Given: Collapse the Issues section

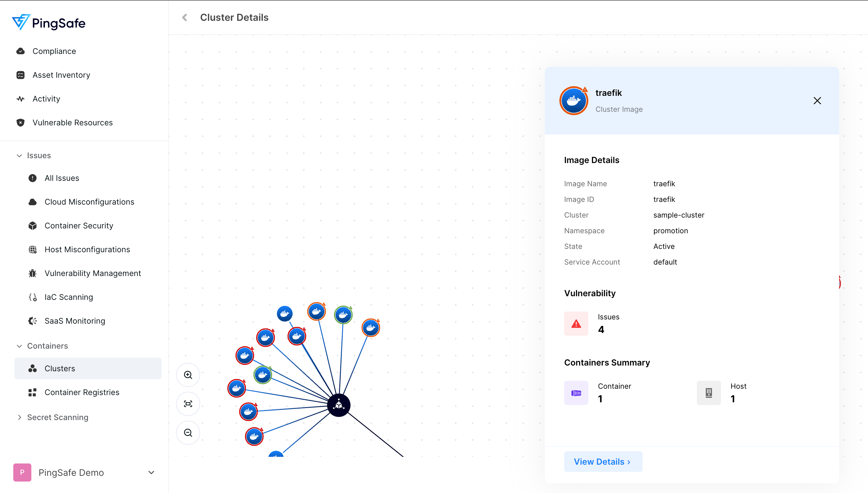Looking at the screenshot, I should coord(19,155).
